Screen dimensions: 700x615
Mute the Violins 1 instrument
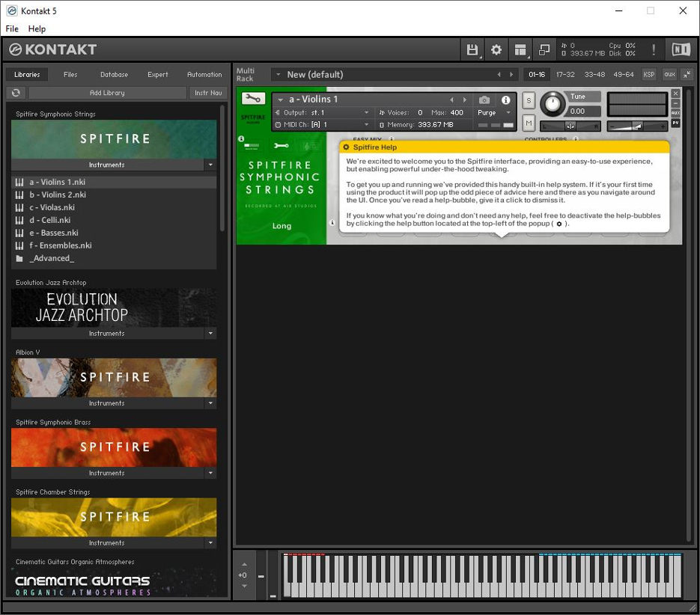point(529,123)
